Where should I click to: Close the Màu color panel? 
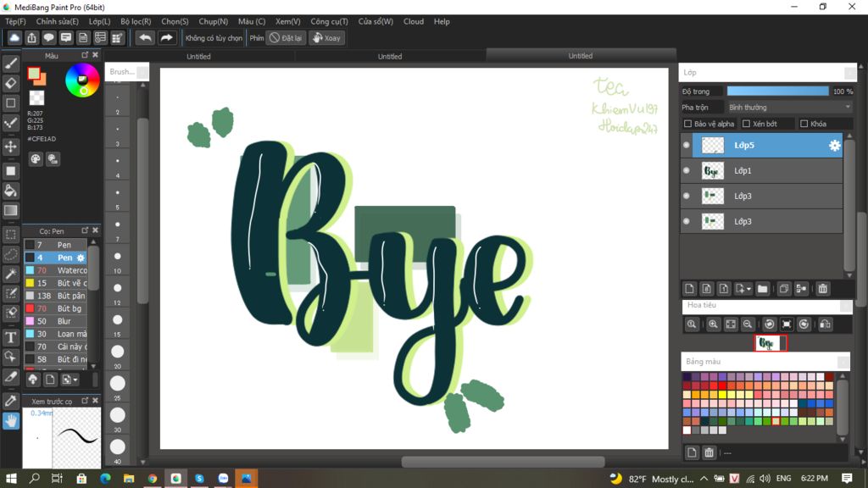(x=95, y=55)
